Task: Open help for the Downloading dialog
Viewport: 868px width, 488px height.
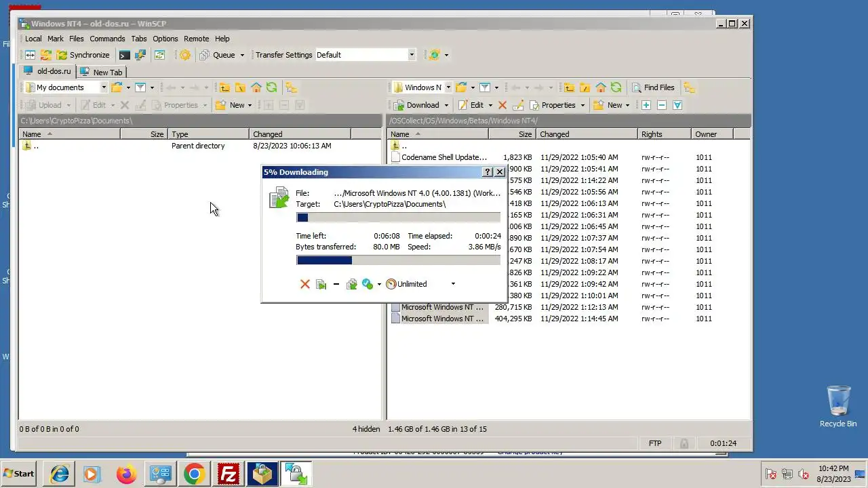Action: [x=488, y=172]
